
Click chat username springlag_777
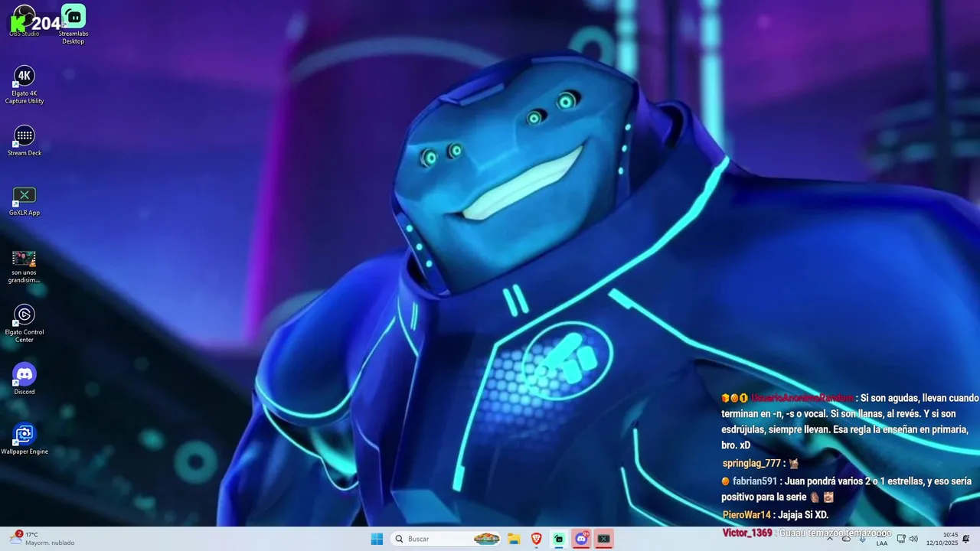pos(751,463)
